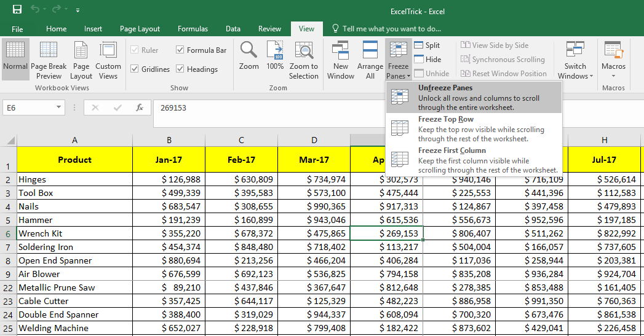Toggle the Formula Bar checkbox
Image resolution: width=644 pixels, height=336 pixels.
click(180, 50)
